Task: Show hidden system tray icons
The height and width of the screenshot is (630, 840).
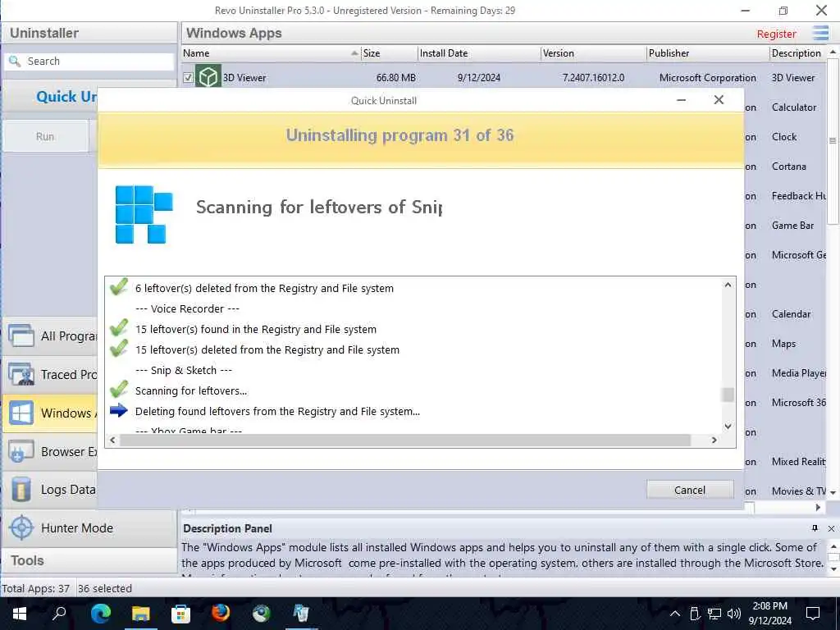Action: (x=675, y=614)
